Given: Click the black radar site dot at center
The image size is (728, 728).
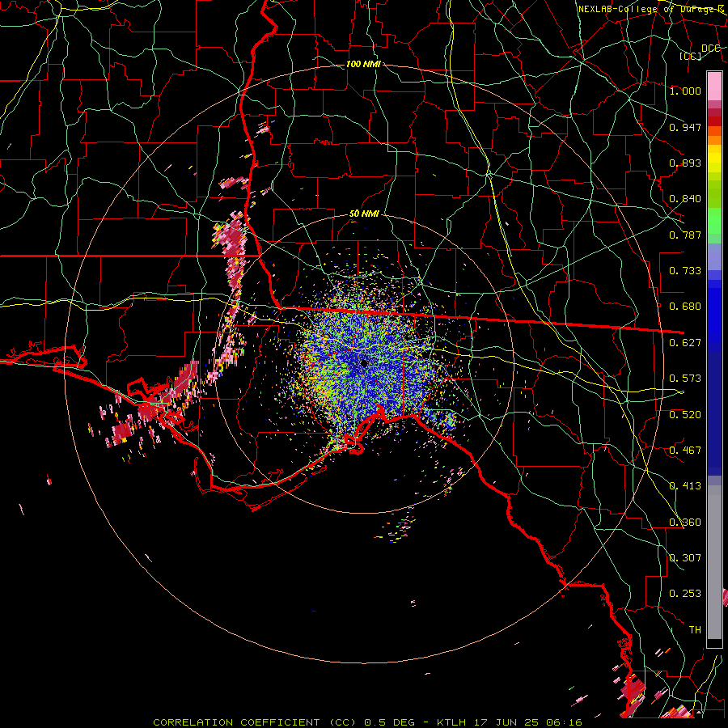Looking at the screenshot, I should (364, 363).
